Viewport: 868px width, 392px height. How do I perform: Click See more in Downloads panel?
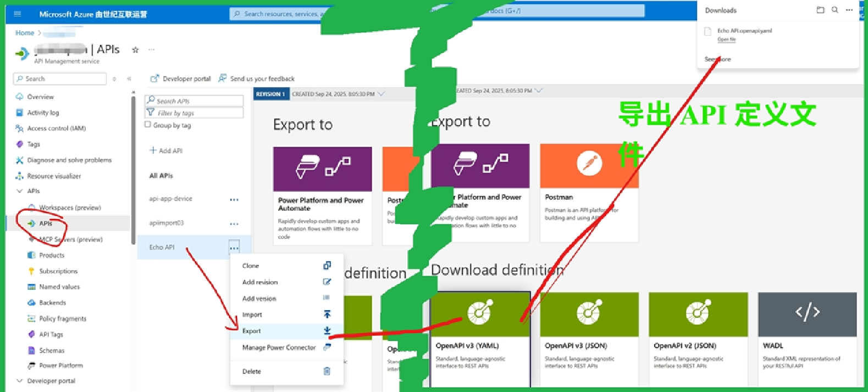[x=718, y=59]
